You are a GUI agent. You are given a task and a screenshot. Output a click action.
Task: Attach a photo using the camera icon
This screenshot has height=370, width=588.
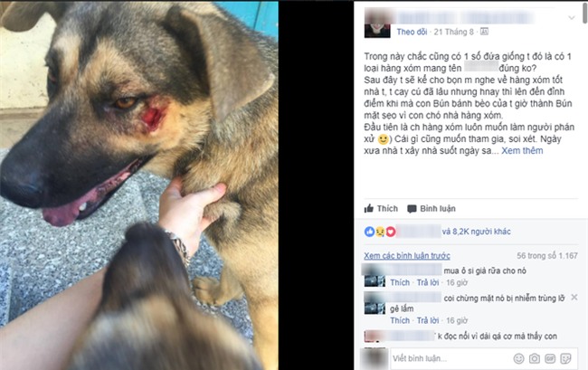click(x=535, y=359)
